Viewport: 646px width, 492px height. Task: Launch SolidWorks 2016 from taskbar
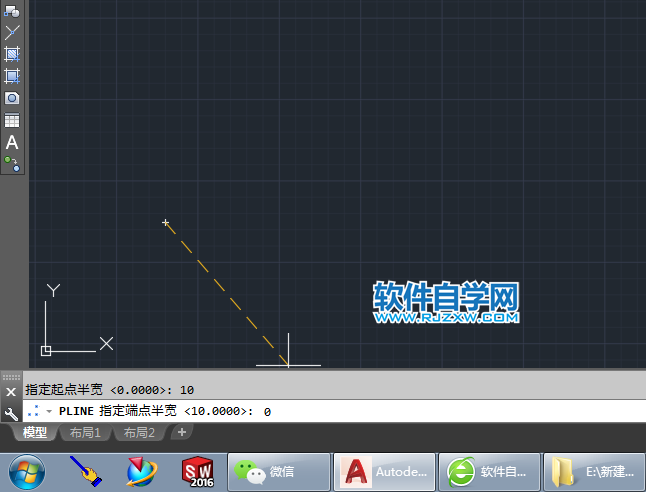pyautogui.click(x=198, y=472)
